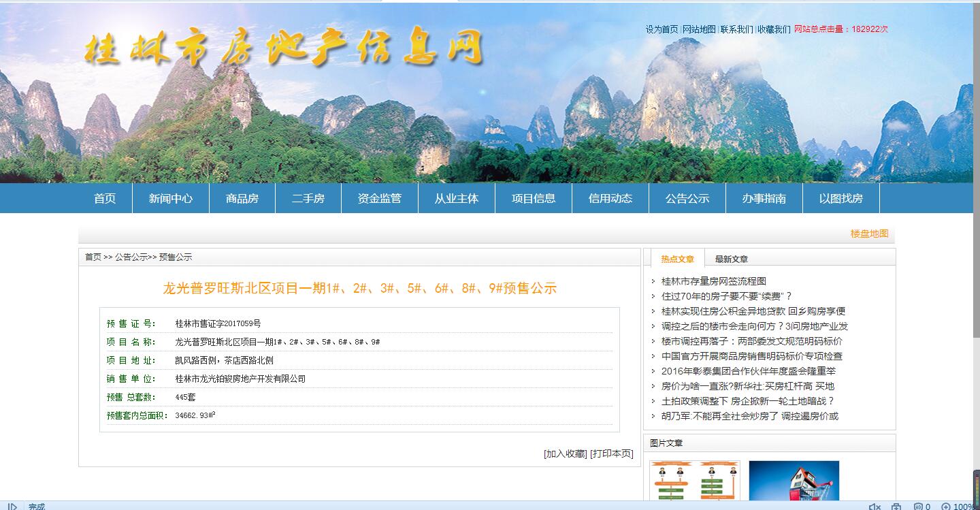
Task: Click the 加入收藏 link
Action: point(566,453)
